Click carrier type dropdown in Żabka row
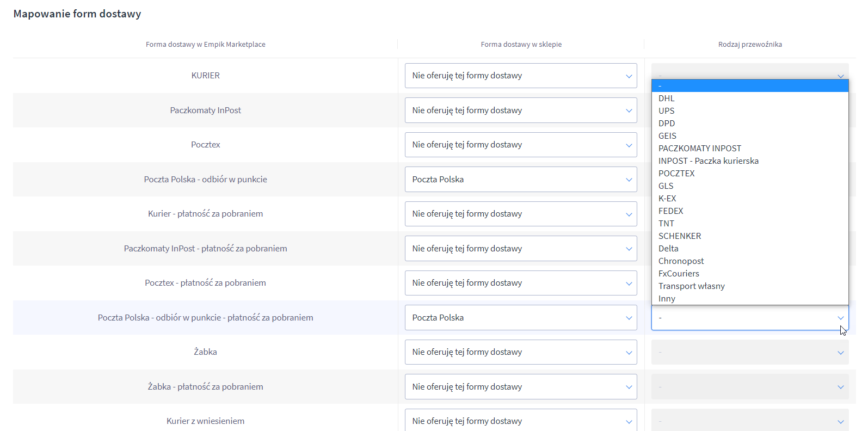868x431 pixels. [x=749, y=352]
